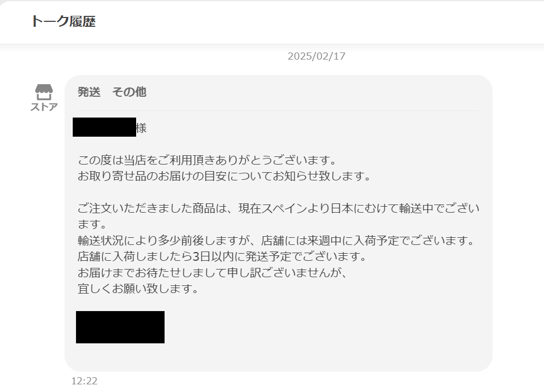The image size is (544, 392).
Task: Select the 12:22 message timestamp
Action: (84, 381)
